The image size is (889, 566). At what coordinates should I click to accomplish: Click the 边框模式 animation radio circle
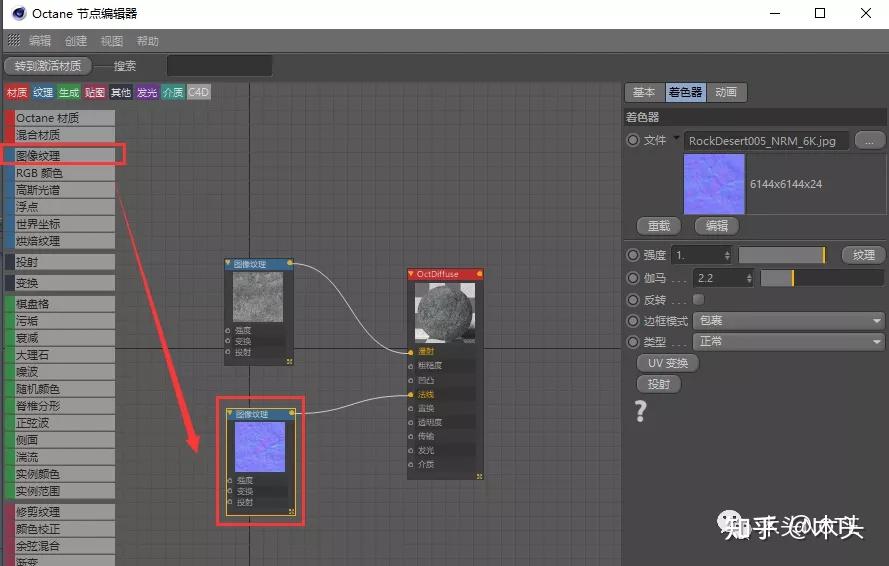coord(633,321)
